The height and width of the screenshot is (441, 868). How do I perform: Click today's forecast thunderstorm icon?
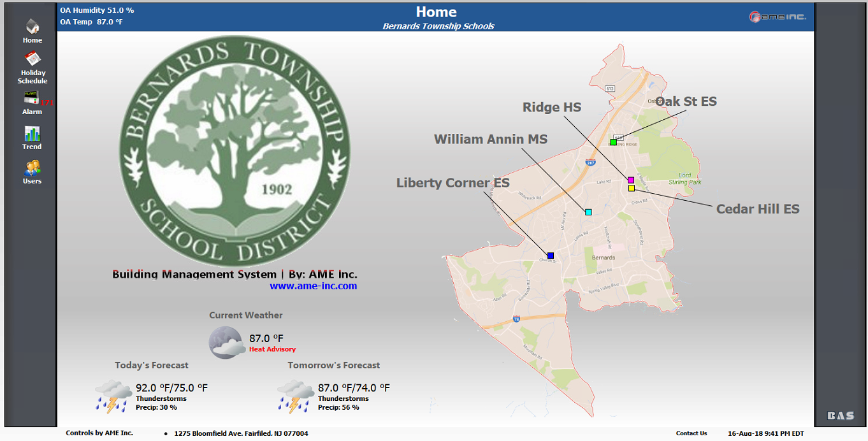pyautogui.click(x=113, y=395)
